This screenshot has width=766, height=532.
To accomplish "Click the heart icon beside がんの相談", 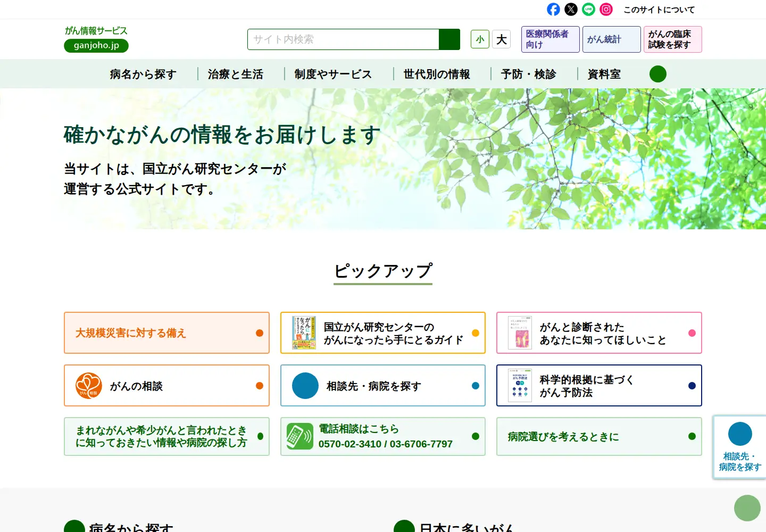I will [89, 386].
